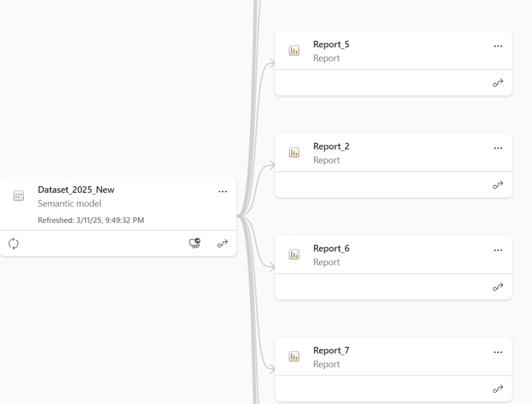The width and height of the screenshot is (532, 404).
Task: Click the Refreshed timestamp on the dataset card
Action: tap(91, 220)
